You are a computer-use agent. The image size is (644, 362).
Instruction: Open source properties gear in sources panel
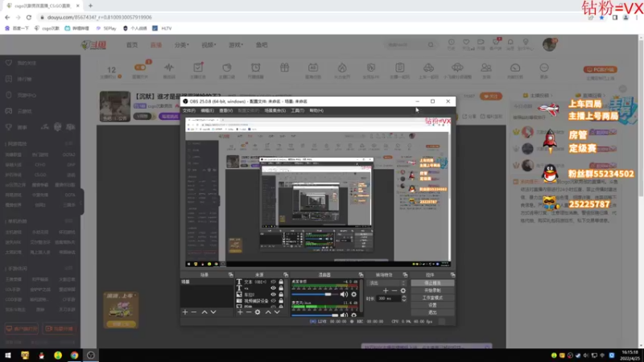[258, 312]
